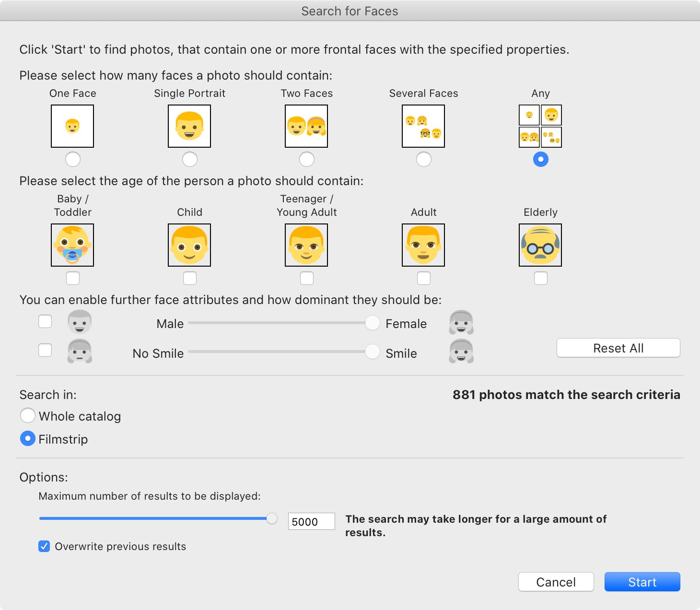The height and width of the screenshot is (610, 700).
Task: Enable the Adult age checkbox
Action: tap(423, 278)
